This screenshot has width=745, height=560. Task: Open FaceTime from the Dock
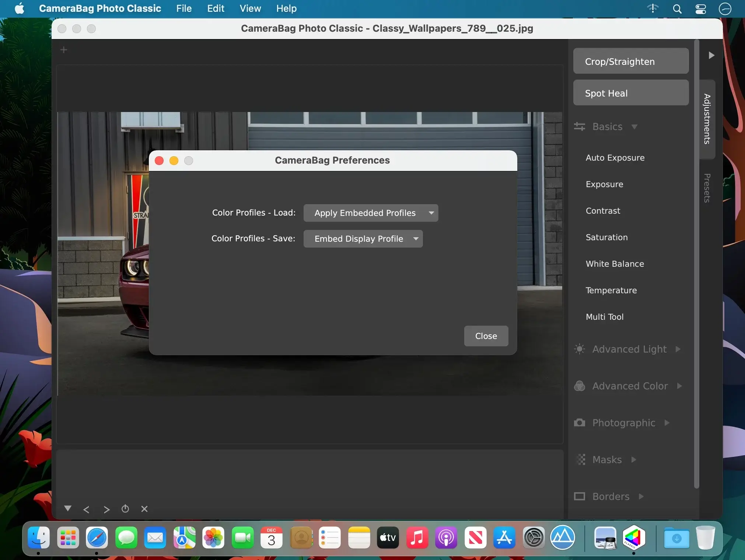(242, 538)
